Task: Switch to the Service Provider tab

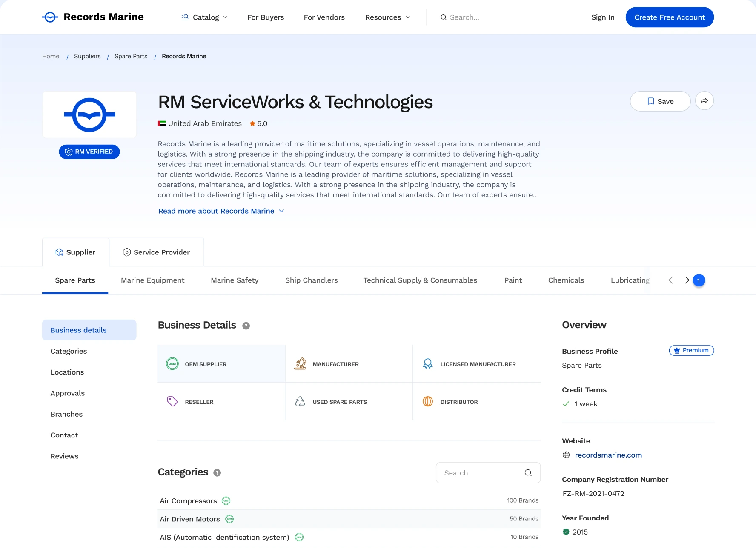Action: (157, 252)
